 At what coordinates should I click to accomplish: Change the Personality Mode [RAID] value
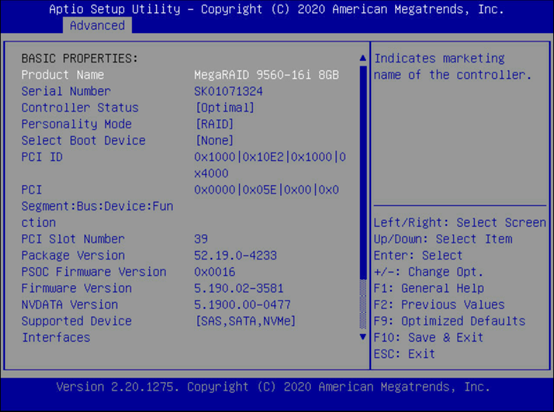tap(214, 124)
